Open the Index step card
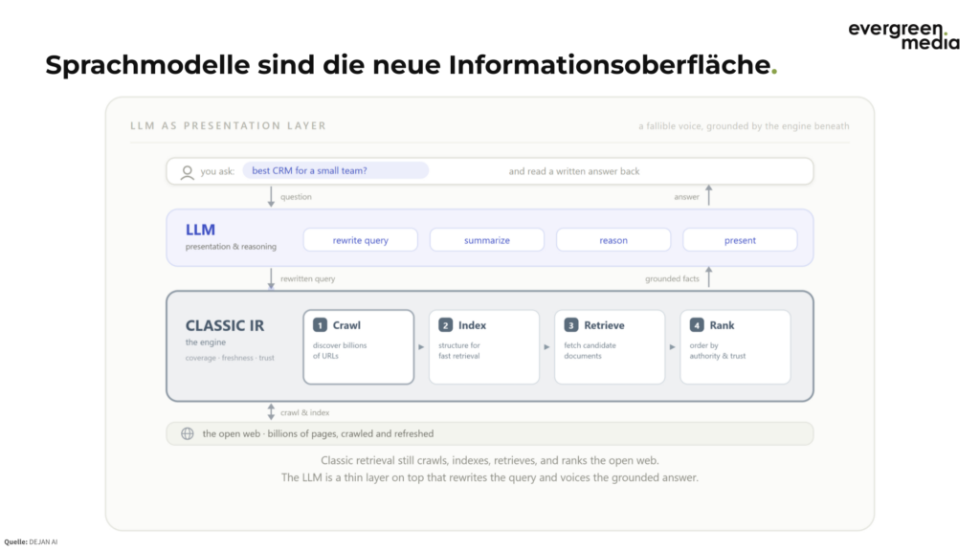 tap(484, 346)
